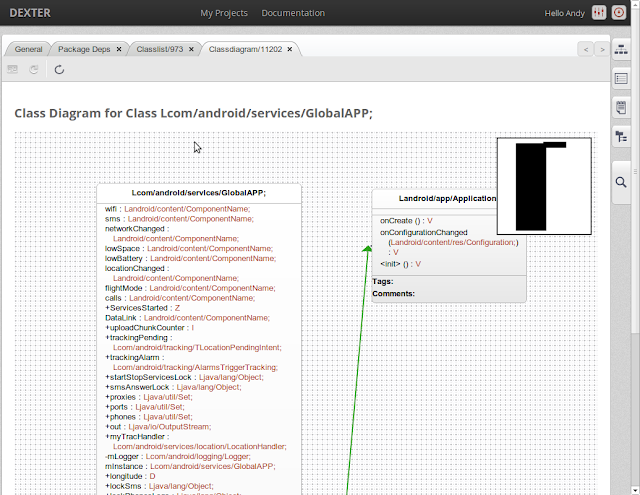
Task: Click the mInstance GlobalAPP field row
Action: pyautogui.click(x=190, y=466)
